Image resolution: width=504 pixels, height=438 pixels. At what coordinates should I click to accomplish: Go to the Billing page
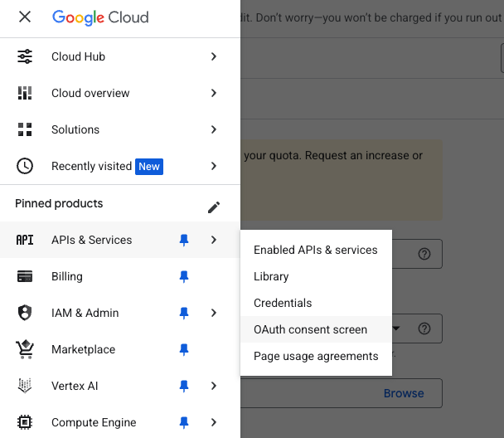pyautogui.click(x=120, y=276)
